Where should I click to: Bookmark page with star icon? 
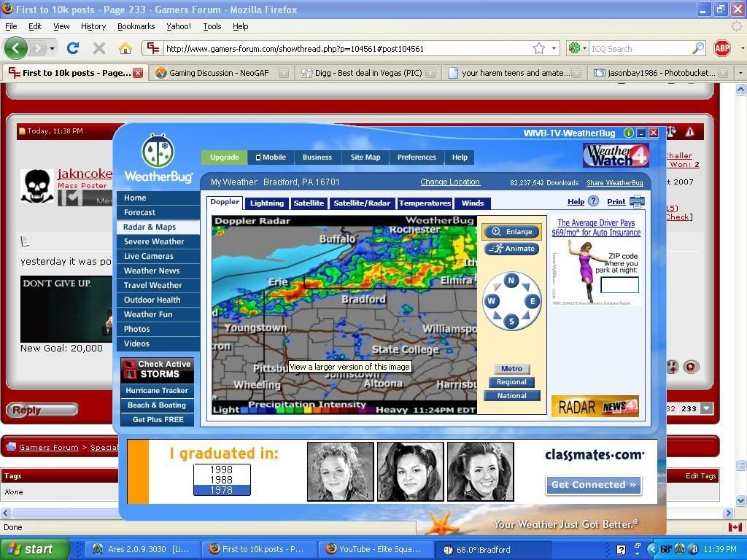tap(539, 48)
